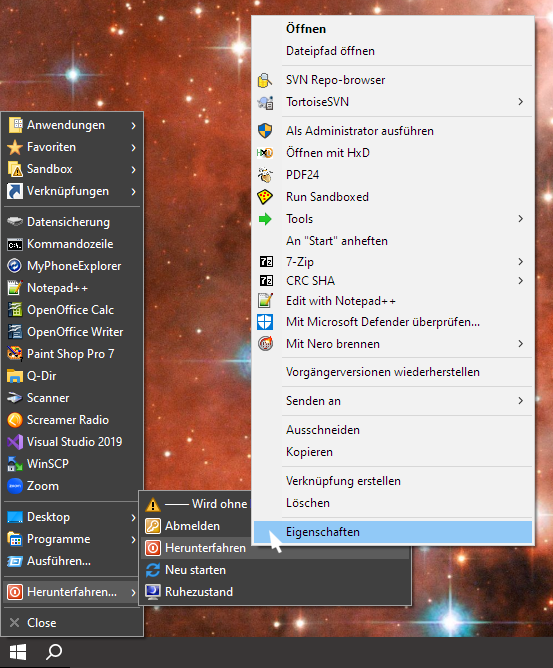Expand the TortoiseSVN submenu arrow

521,102
